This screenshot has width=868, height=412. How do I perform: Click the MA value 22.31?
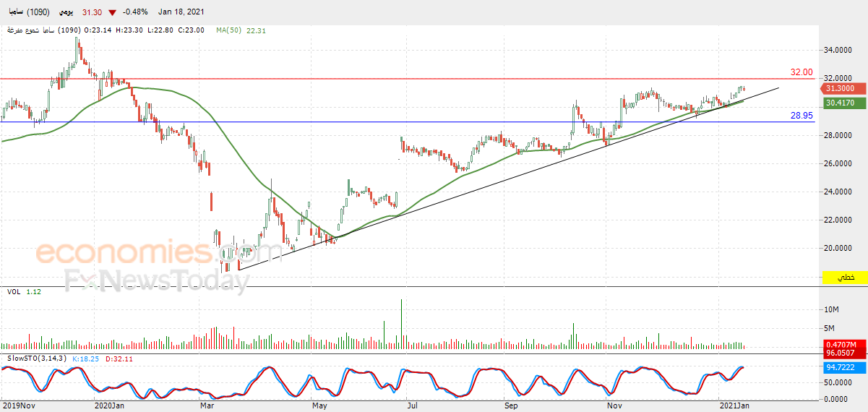[257, 30]
